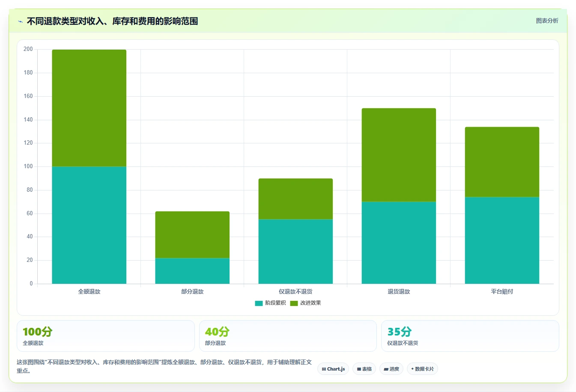Click the green 改进效果 legend swatch

click(294, 303)
